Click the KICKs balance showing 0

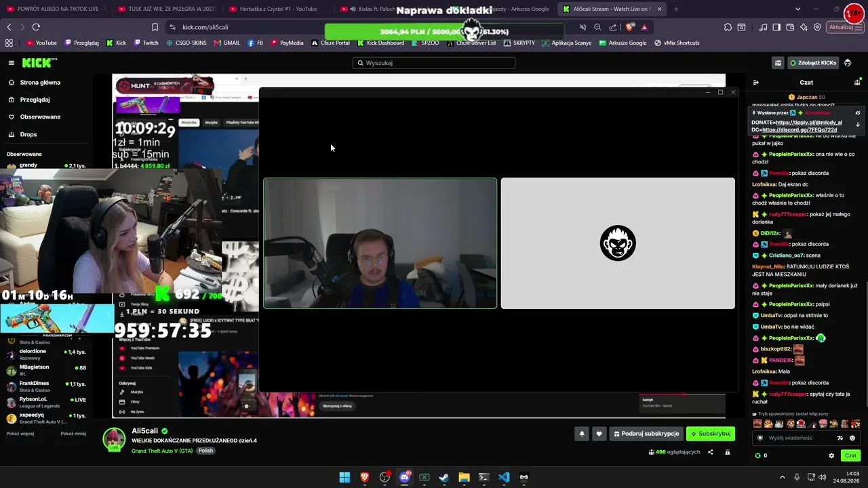tap(762, 455)
